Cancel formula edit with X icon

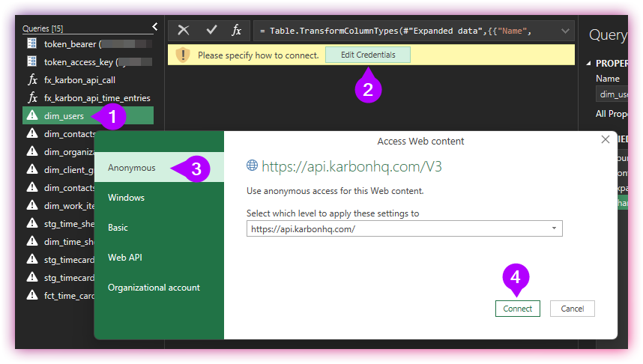(x=184, y=30)
